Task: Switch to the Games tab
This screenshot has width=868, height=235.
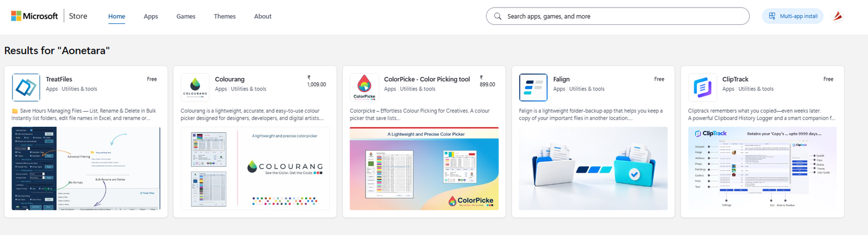Action: [186, 16]
